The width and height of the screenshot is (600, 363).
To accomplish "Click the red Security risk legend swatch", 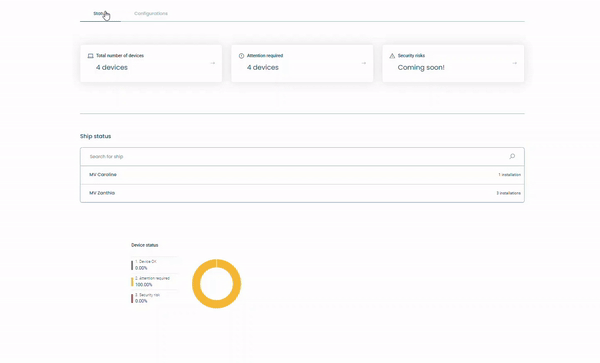I will (132, 298).
